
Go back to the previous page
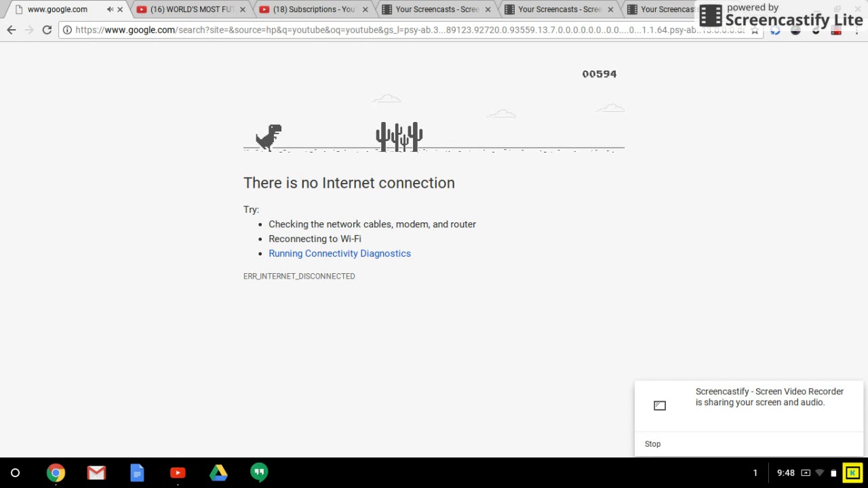12,30
